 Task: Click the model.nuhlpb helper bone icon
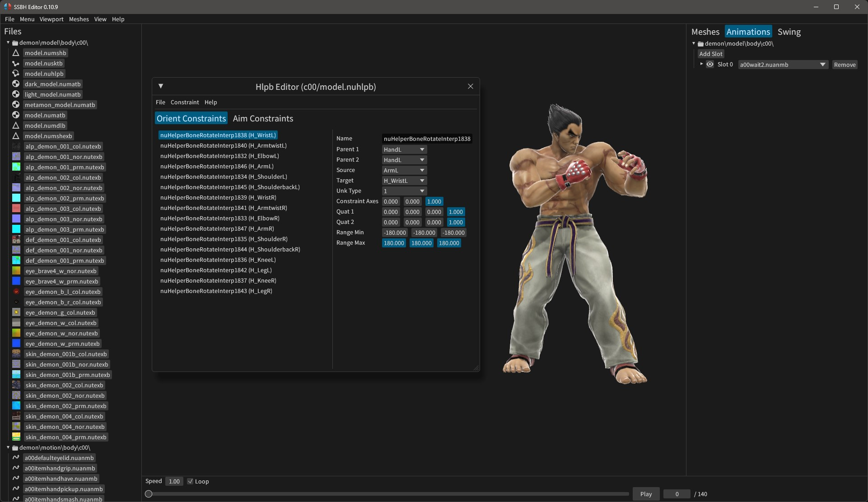(x=16, y=74)
